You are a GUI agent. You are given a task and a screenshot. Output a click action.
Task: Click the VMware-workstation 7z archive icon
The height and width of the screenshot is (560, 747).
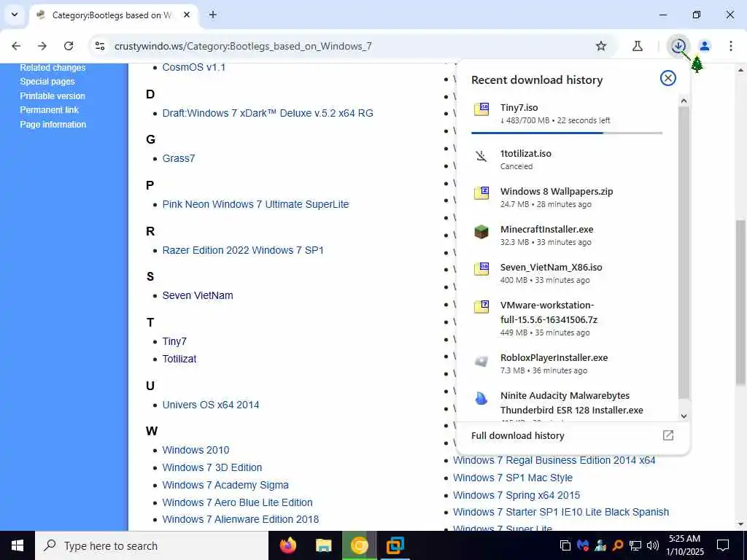[x=481, y=307]
